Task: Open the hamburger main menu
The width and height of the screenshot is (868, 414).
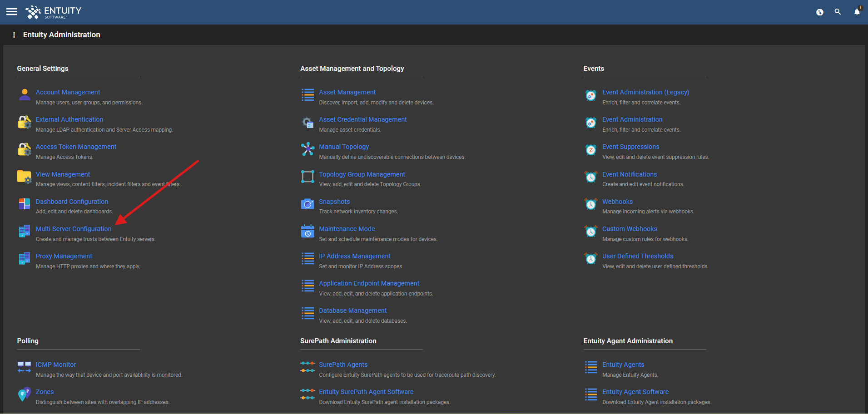Action: pos(12,12)
